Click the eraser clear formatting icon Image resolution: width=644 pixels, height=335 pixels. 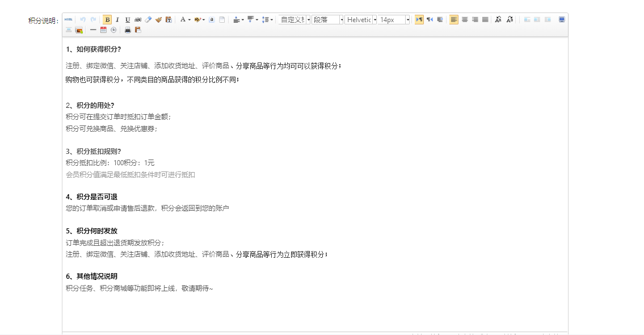148,19
